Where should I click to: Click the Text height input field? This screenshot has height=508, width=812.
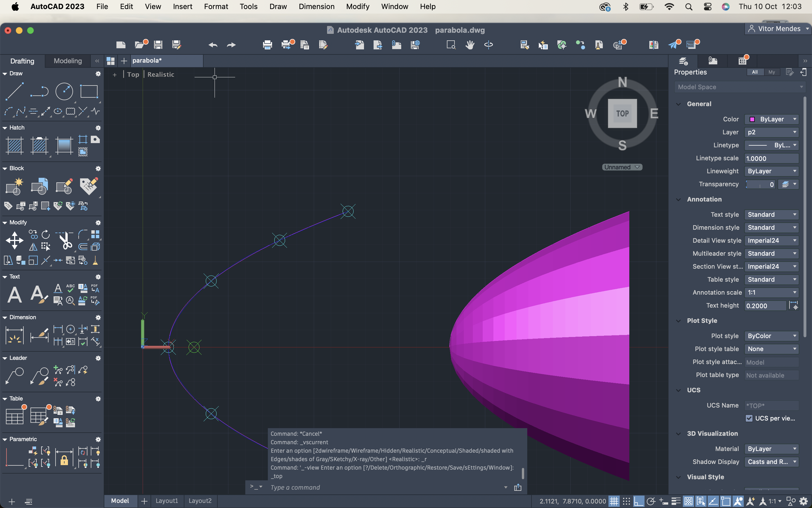coord(765,306)
